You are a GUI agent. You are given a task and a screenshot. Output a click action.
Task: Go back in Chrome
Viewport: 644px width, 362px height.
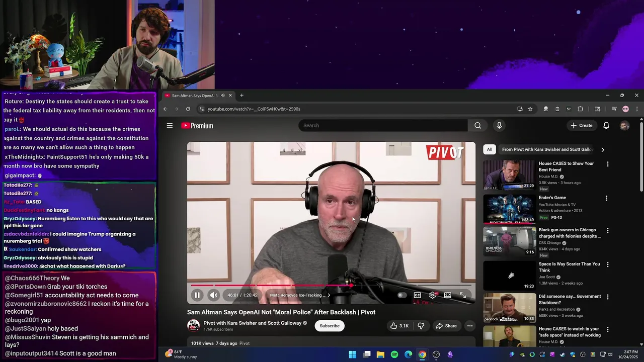click(165, 109)
